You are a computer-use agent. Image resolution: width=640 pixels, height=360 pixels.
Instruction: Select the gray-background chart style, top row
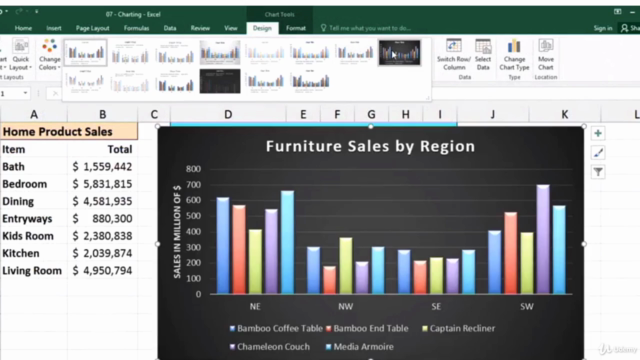click(220, 53)
